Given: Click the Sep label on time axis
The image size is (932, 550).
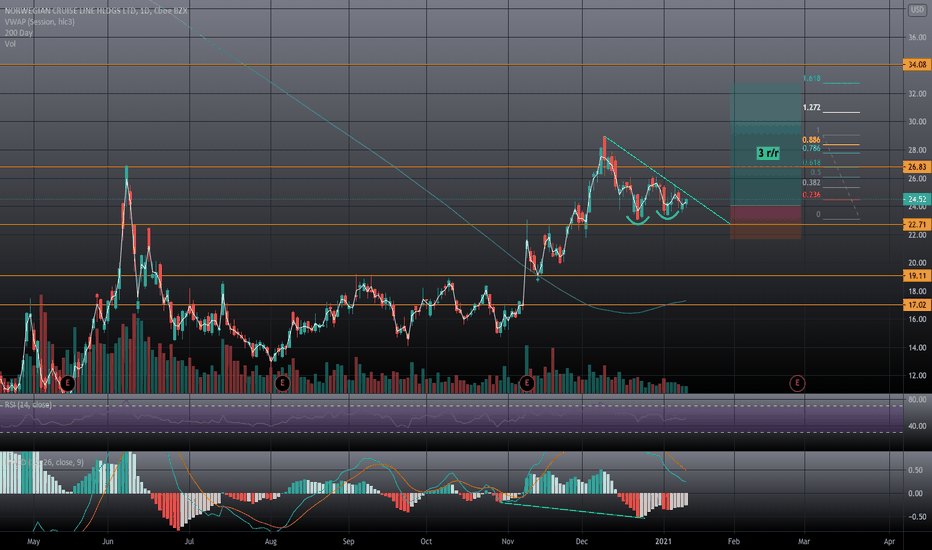Looking at the screenshot, I should click(348, 542).
